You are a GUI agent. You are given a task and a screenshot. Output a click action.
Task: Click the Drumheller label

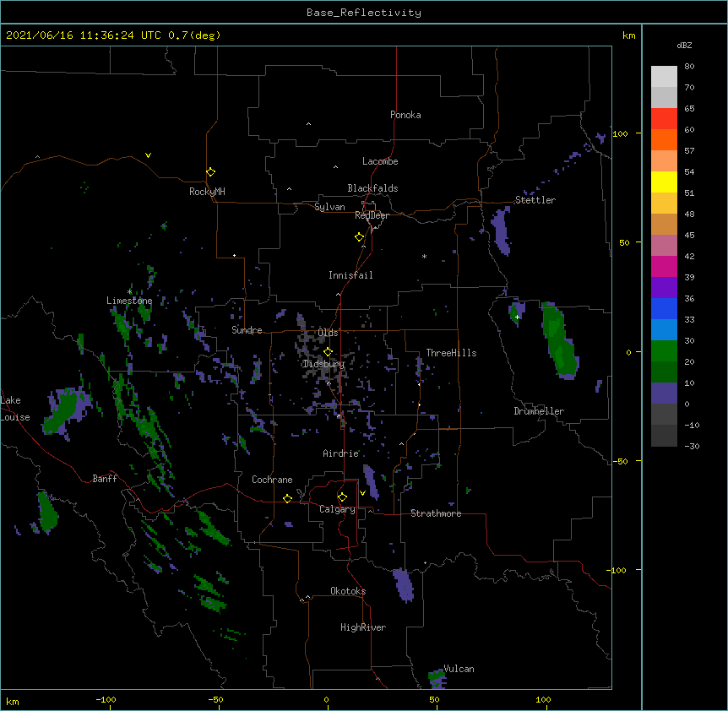click(x=539, y=411)
